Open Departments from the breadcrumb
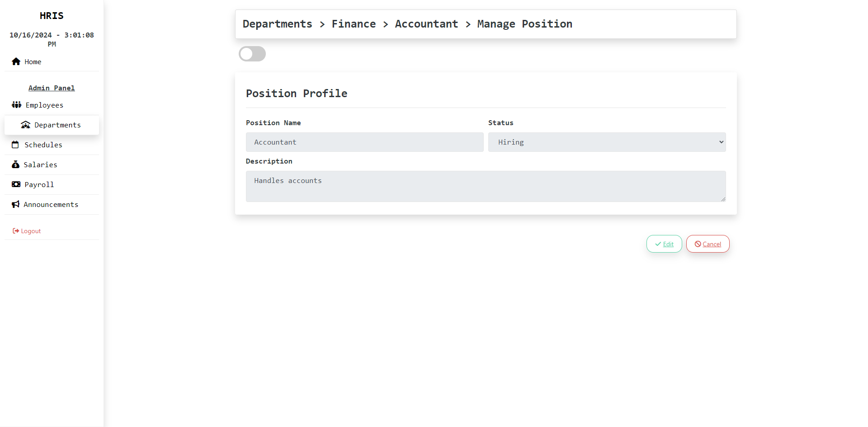 277,24
